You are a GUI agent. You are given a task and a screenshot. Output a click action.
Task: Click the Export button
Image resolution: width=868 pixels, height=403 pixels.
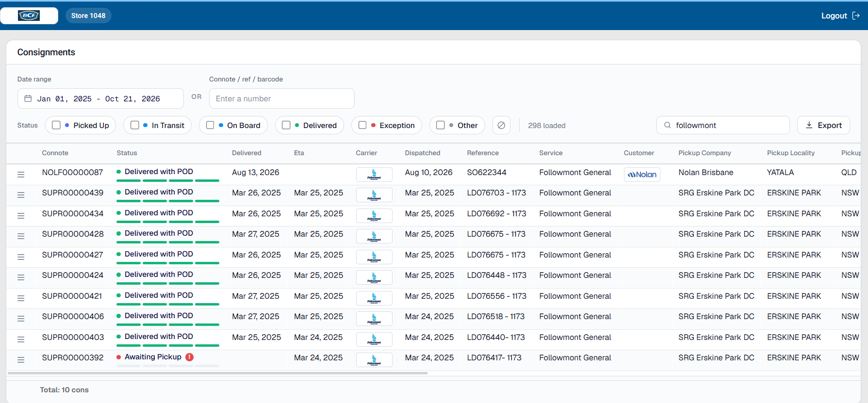(x=823, y=125)
